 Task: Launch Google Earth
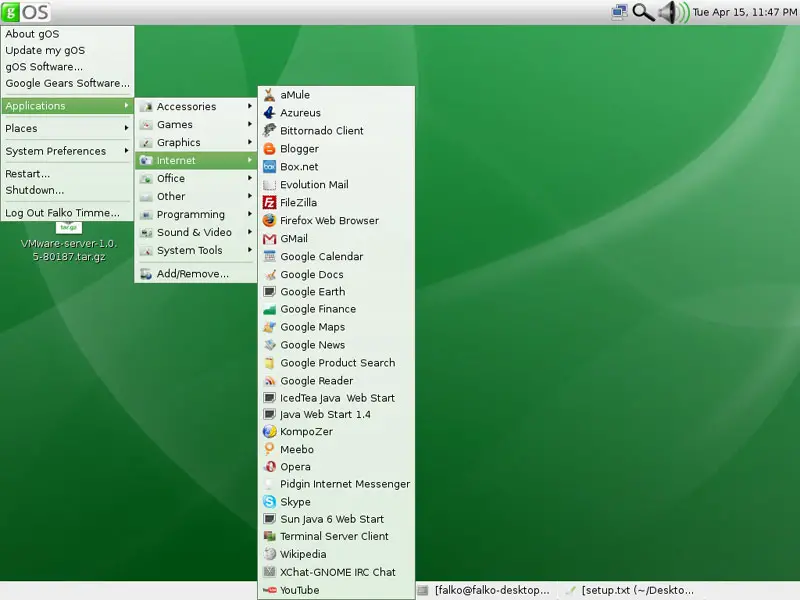click(x=336, y=292)
